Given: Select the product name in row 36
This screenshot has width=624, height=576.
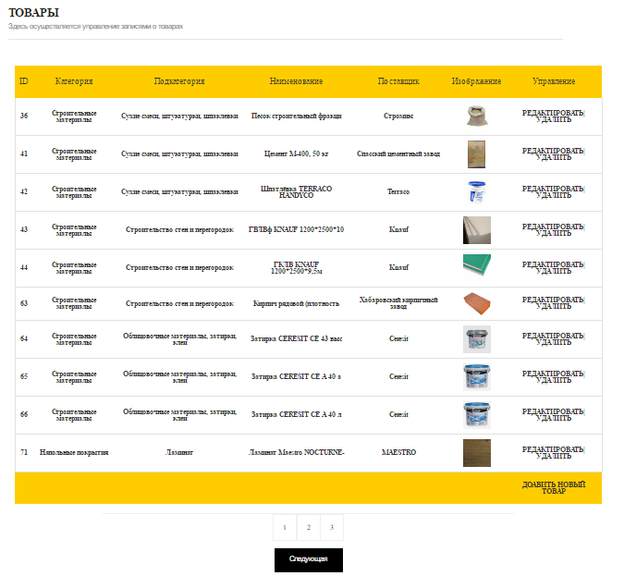Looking at the screenshot, I should (296, 116).
